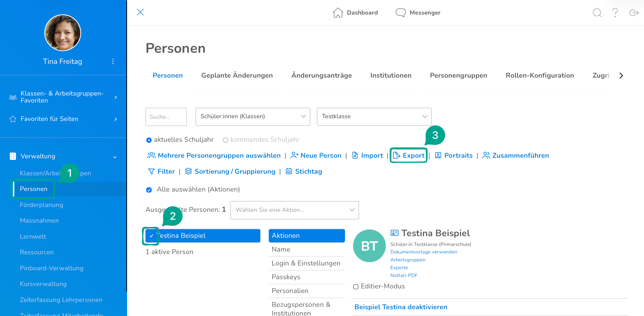This screenshot has width=644, height=316.
Task: Uncheck Alle auswählen (Aktionen) checkbox
Action: coord(149,190)
